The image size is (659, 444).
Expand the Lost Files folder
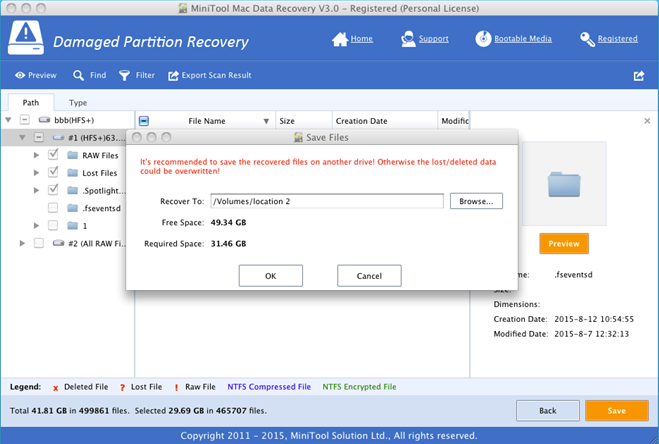[37, 173]
